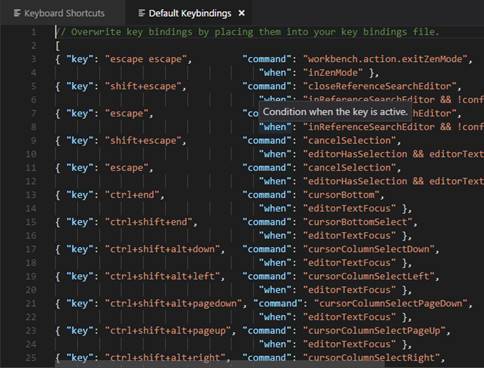Click "shift+escape" key value on line 5
The image size is (484, 368).
(143, 86)
